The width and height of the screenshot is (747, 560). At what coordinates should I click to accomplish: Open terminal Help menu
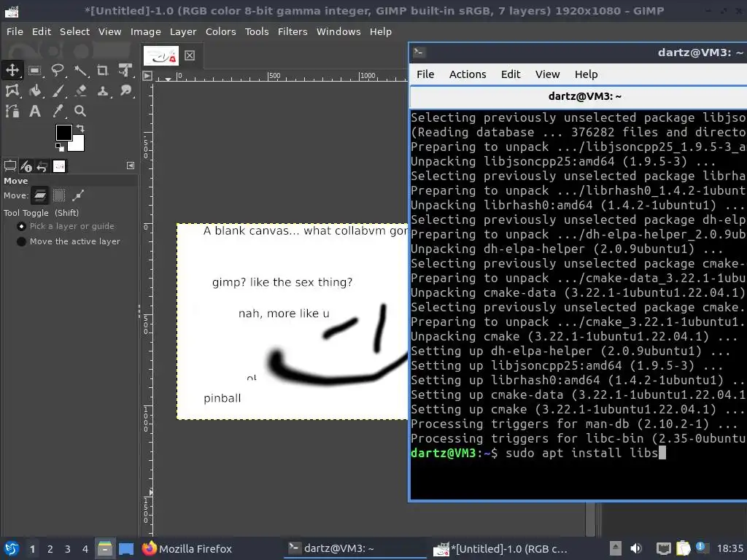pos(586,74)
